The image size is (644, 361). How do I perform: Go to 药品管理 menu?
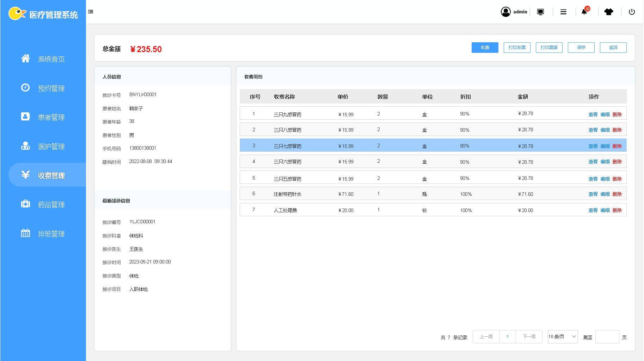click(x=51, y=205)
